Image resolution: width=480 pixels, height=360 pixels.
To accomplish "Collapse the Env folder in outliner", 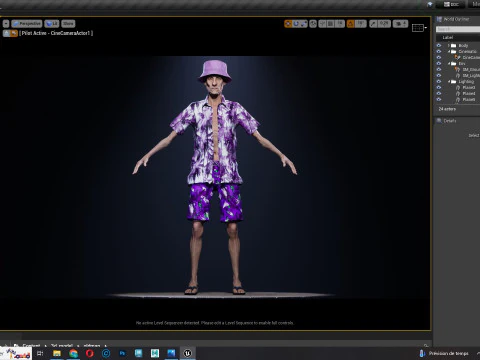I will 449,63.
